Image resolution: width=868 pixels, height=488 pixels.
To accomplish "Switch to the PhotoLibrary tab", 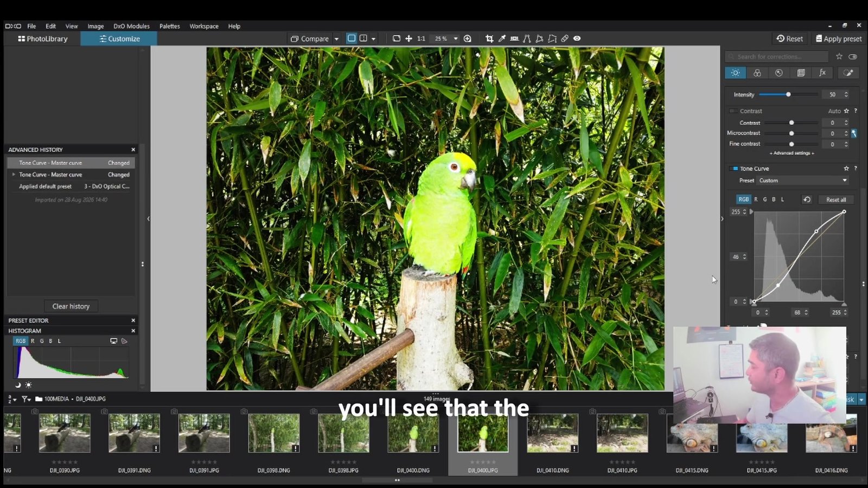I will coord(42,38).
